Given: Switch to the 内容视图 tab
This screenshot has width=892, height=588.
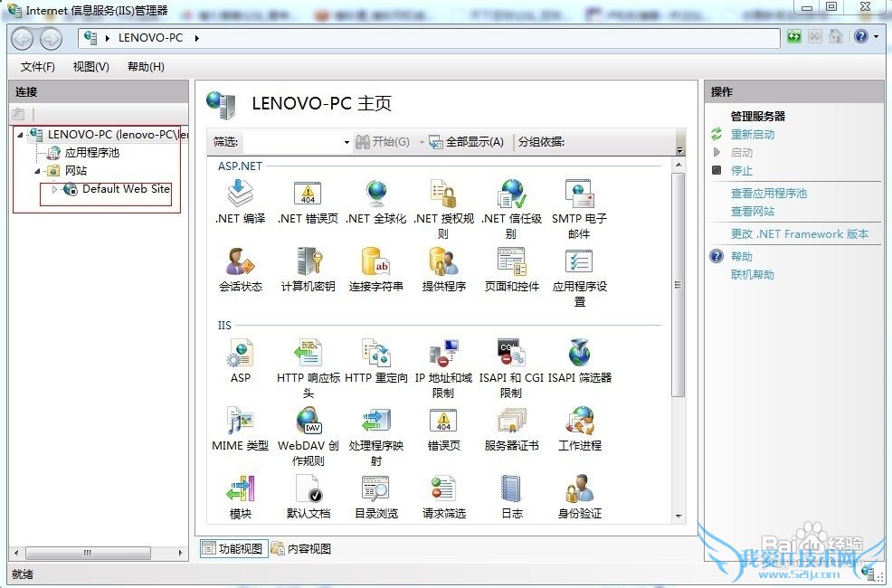Looking at the screenshot, I should pos(301,548).
